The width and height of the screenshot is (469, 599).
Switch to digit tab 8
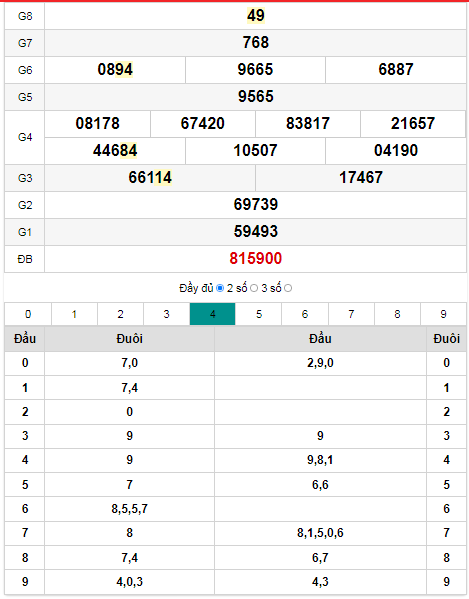[x=397, y=314]
